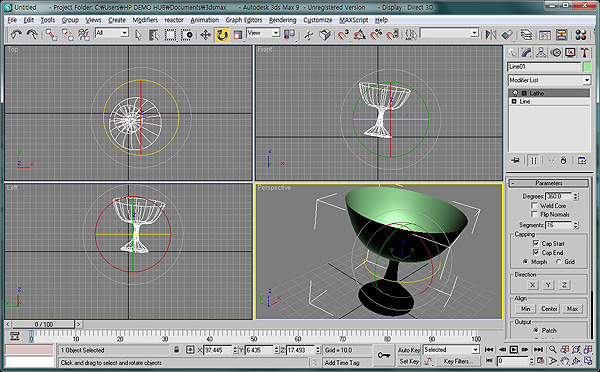Click the Mirror tool icon
The height and width of the screenshot is (372, 600).
tap(491, 35)
